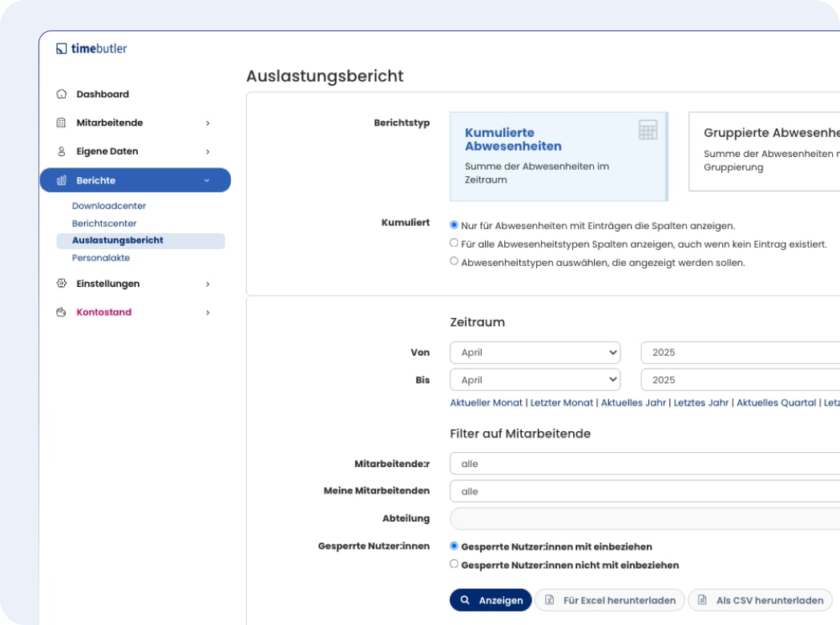Click the Eigene Daten person icon
The image size is (840, 625).
click(61, 151)
